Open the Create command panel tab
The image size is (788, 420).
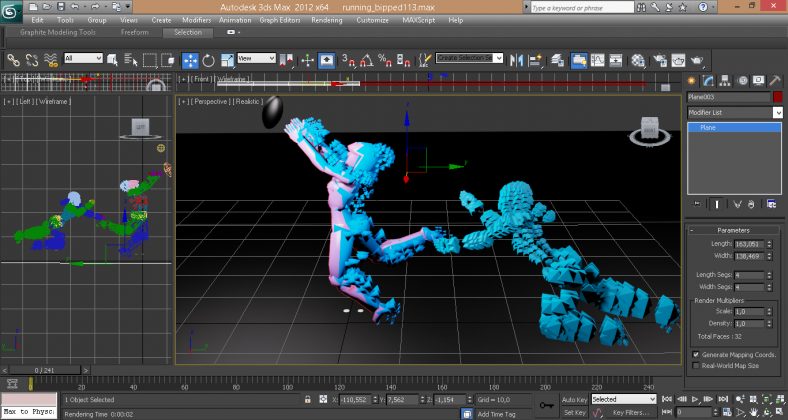tap(693, 79)
